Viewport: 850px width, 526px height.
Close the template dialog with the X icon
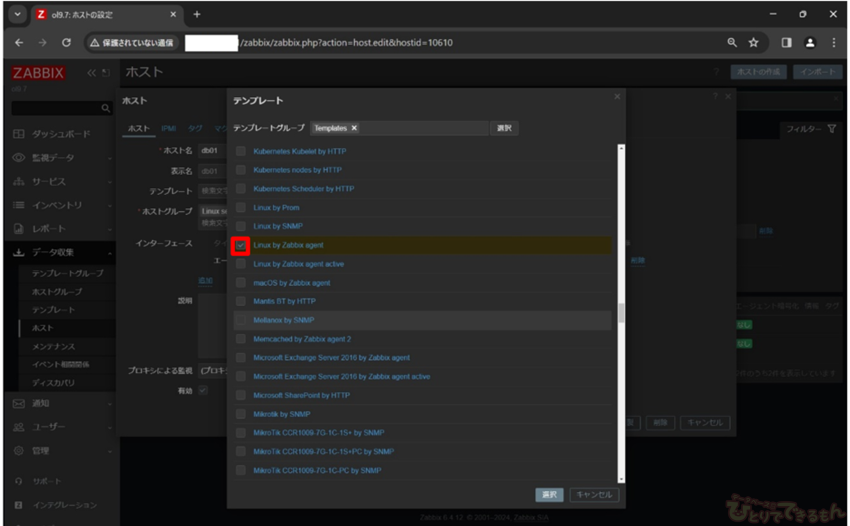click(x=617, y=96)
